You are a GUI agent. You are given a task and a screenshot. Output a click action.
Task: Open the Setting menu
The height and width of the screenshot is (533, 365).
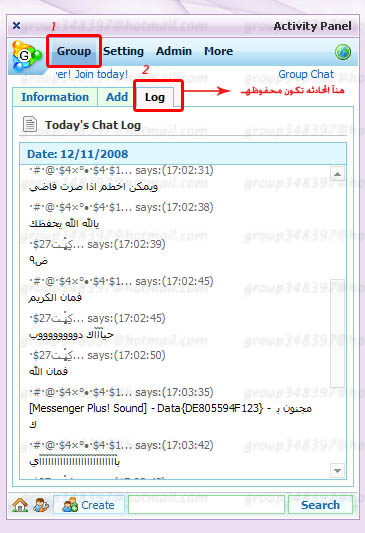coord(123,51)
